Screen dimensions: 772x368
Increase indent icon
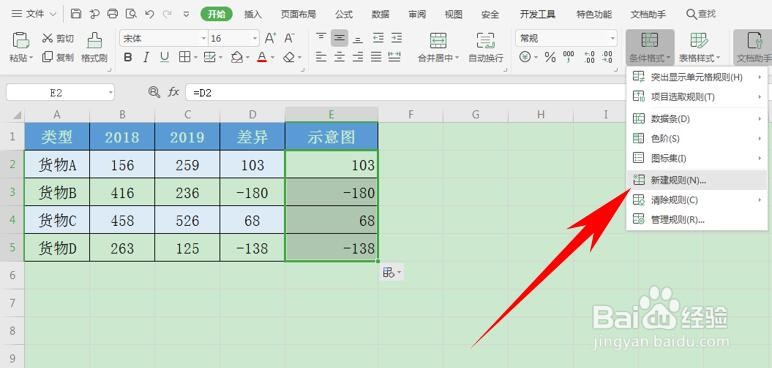pos(396,38)
